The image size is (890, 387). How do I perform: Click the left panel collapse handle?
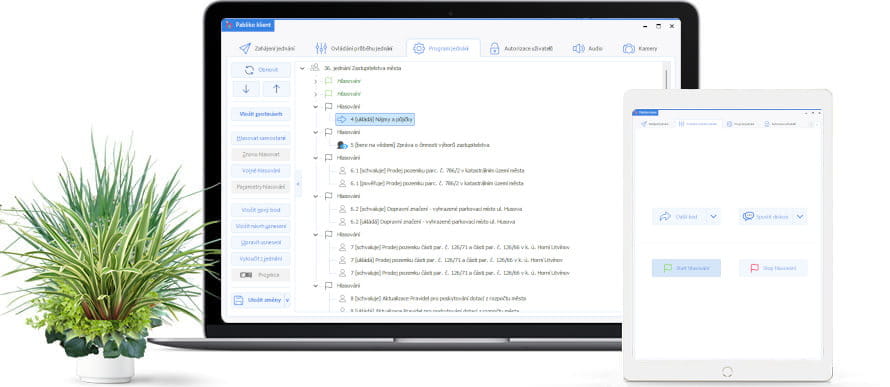tap(298, 183)
